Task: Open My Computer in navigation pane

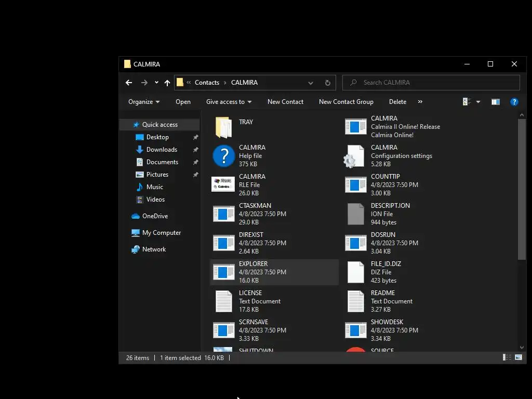Action: click(162, 233)
